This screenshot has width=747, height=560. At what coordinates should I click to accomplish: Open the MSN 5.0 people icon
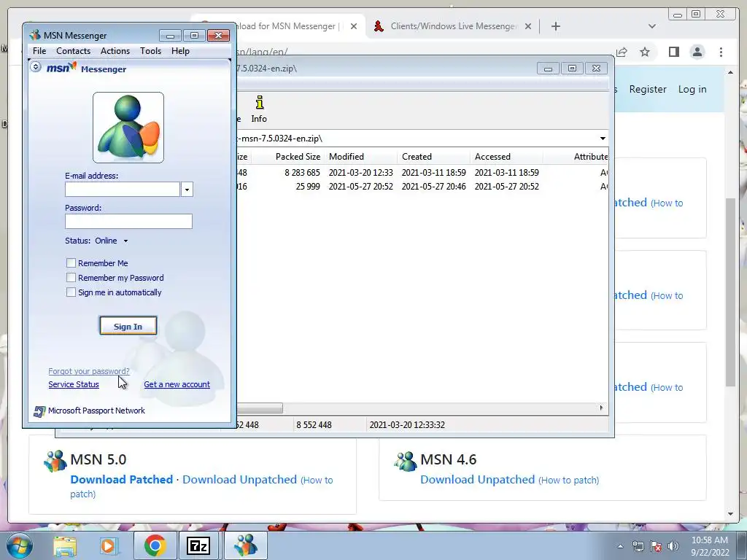coord(55,461)
